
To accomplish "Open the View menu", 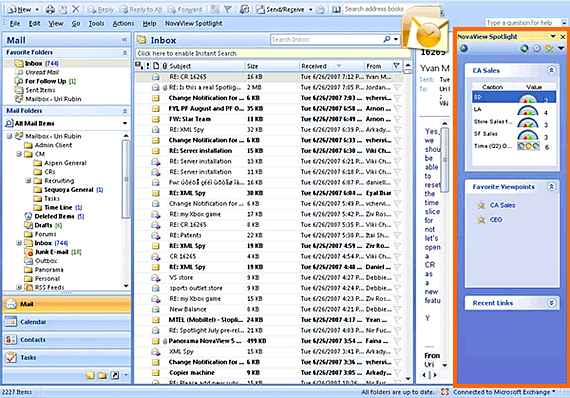I will 56,24.
